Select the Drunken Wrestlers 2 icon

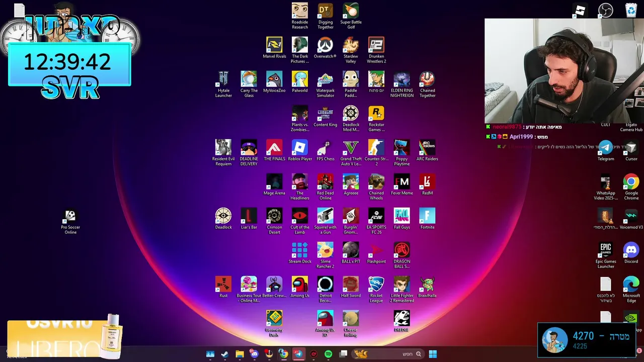376,50
